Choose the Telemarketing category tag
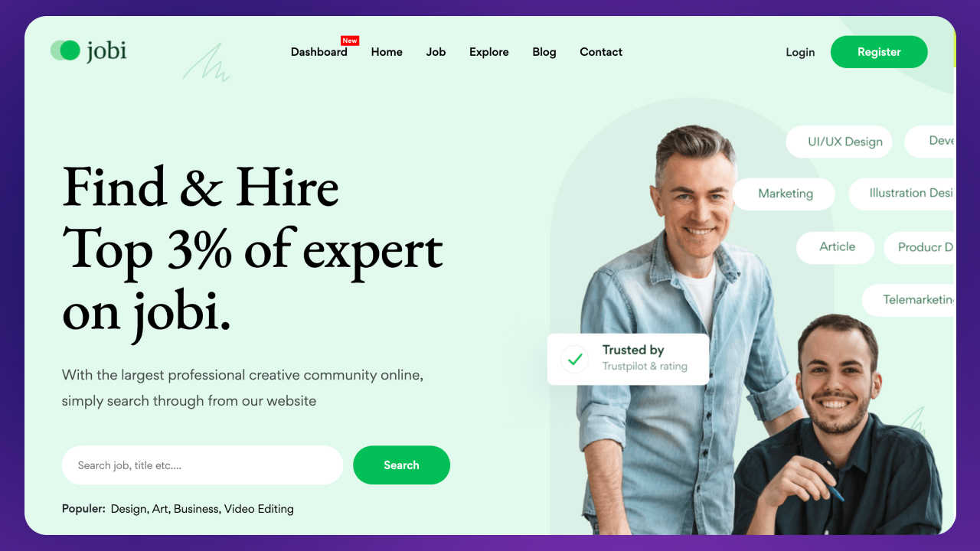Screen dimensions: 980x551 [909, 300]
